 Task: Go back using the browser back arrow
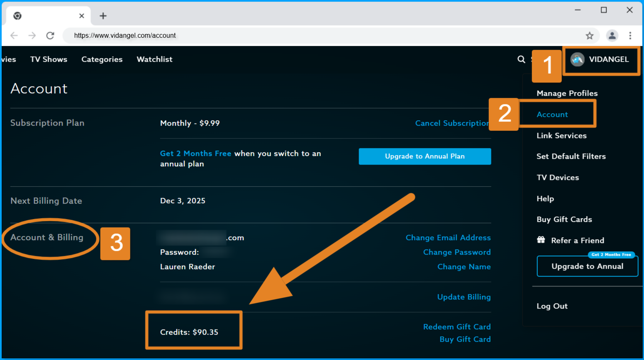tap(14, 36)
